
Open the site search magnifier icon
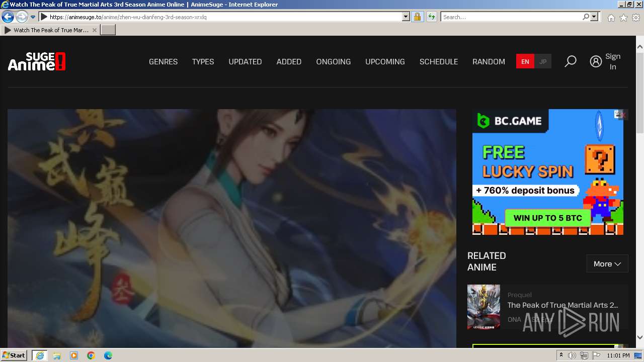click(x=571, y=61)
